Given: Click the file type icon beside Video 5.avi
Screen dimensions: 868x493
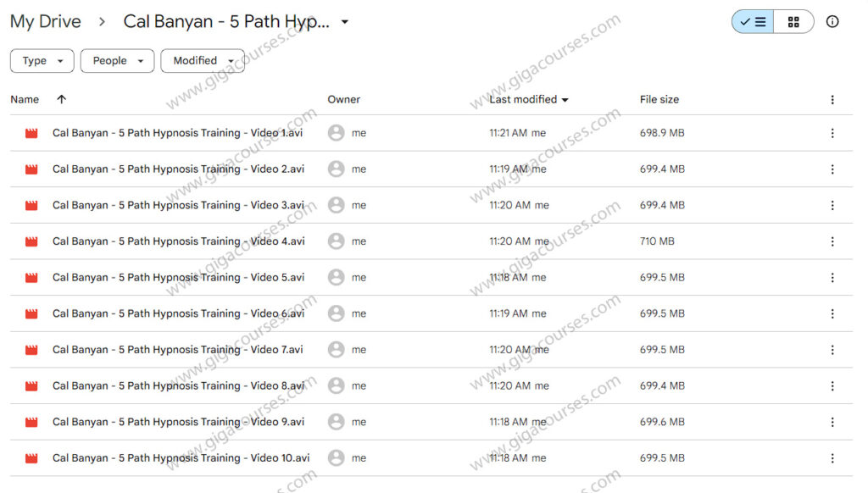Looking at the screenshot, I should pos(31,277).
